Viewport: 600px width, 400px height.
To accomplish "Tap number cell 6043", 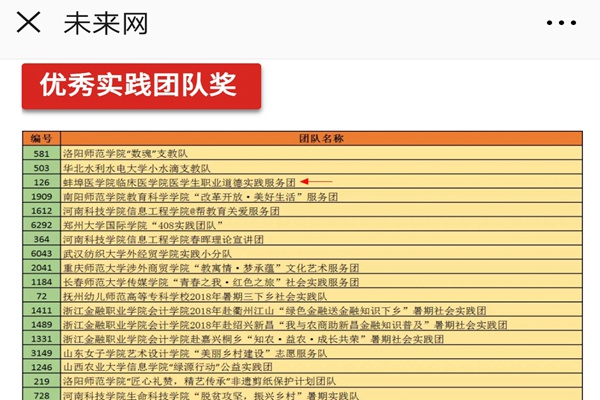I will (41, 254).
